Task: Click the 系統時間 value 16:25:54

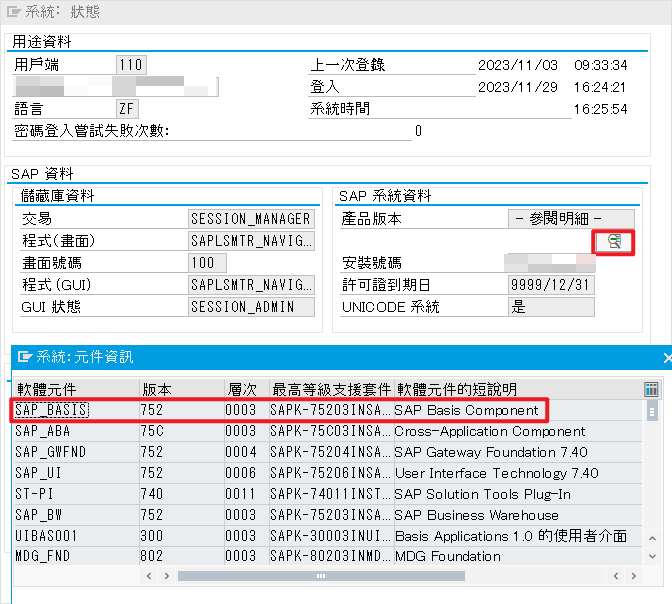Action: [600, 109]
